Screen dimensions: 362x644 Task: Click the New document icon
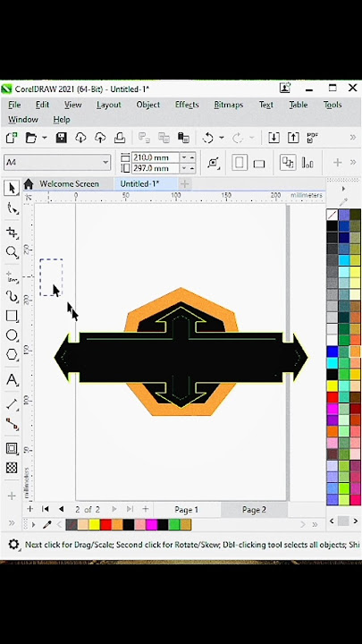point(12,138)
